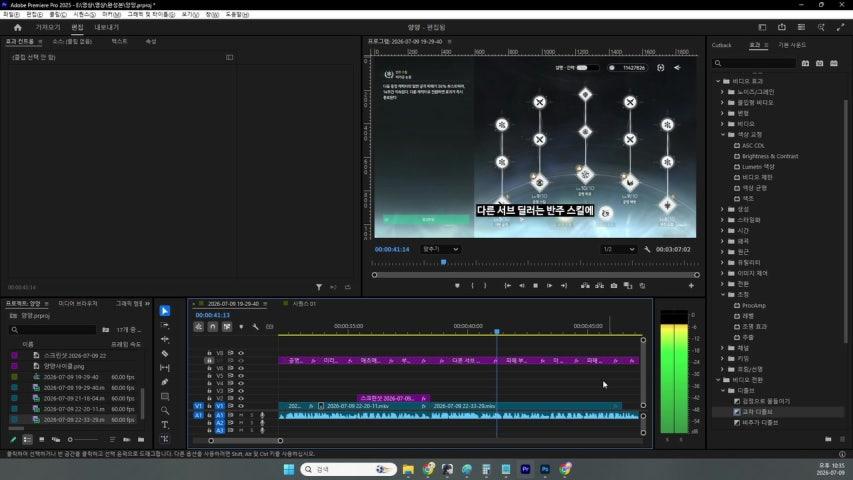Click the plus button editor in program monitor
853x480 pixels.
click(x=691, y=286)
